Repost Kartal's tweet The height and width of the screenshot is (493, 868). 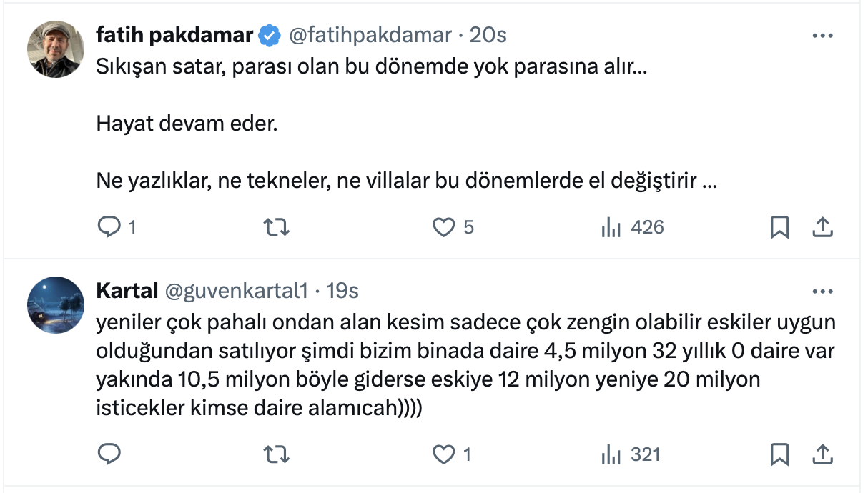277,454
